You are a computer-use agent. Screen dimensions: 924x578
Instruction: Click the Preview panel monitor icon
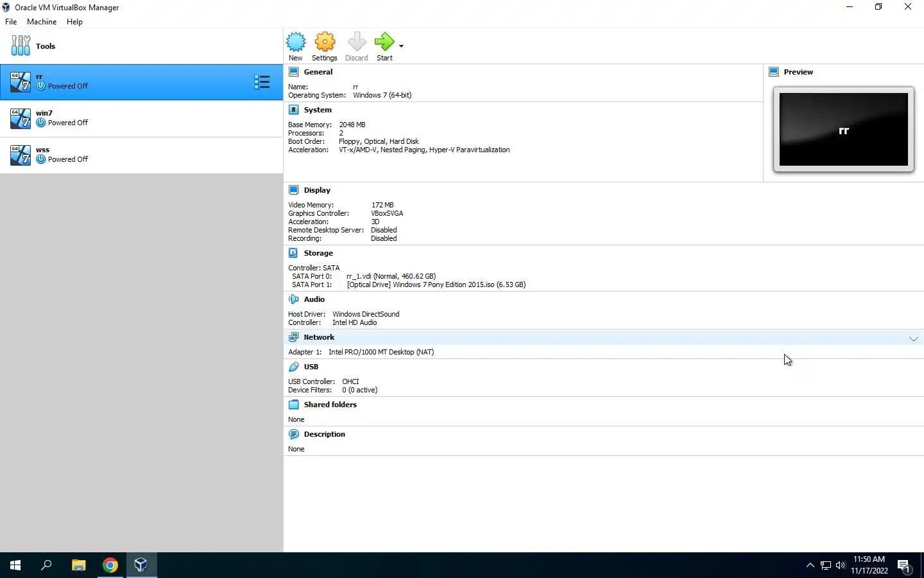pos(773,72)
